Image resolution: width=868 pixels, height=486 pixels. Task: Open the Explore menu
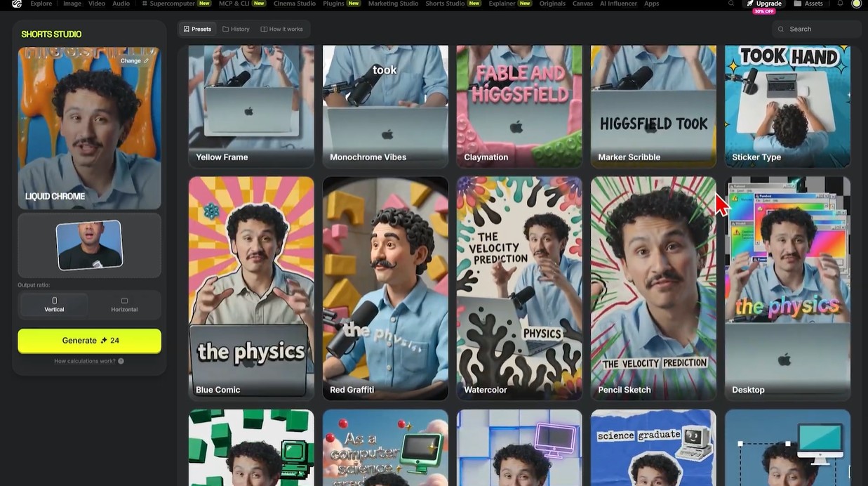click(41, 4)
